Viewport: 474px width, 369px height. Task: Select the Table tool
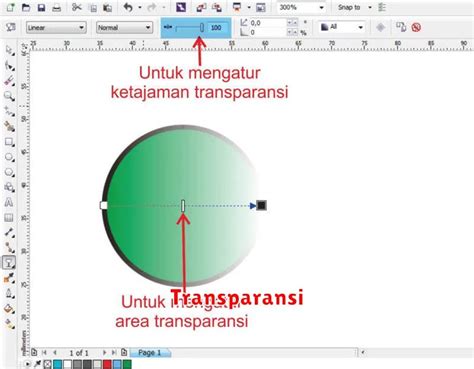pyautogui.click(x=9, y=218)
